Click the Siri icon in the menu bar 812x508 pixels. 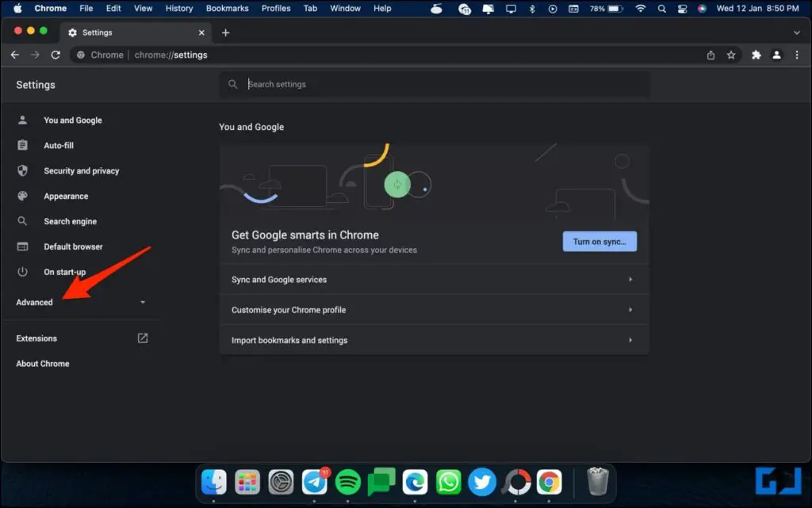pyautogui.click(x=702, y=8)
